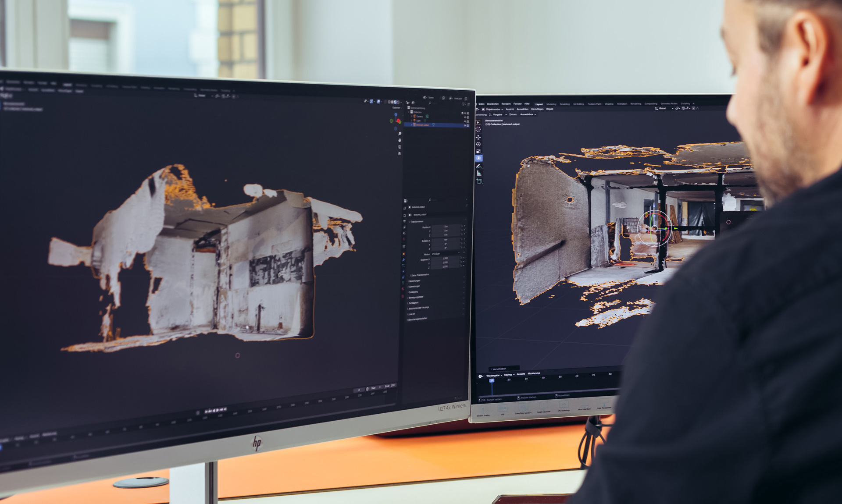Open the Objektmodus mode dropdown
Image resolution: width=842 pixels, height=504 pixels.
click(492, 110)
